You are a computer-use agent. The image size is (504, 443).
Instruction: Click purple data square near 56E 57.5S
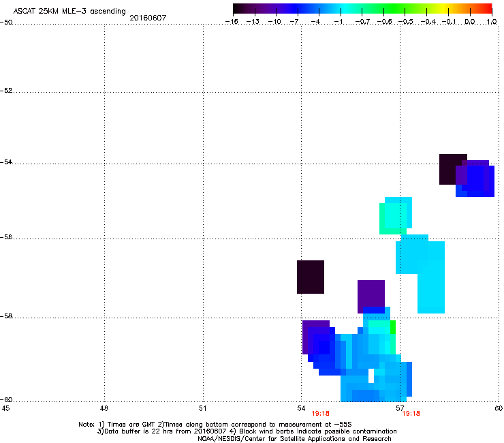coord(371,294)
